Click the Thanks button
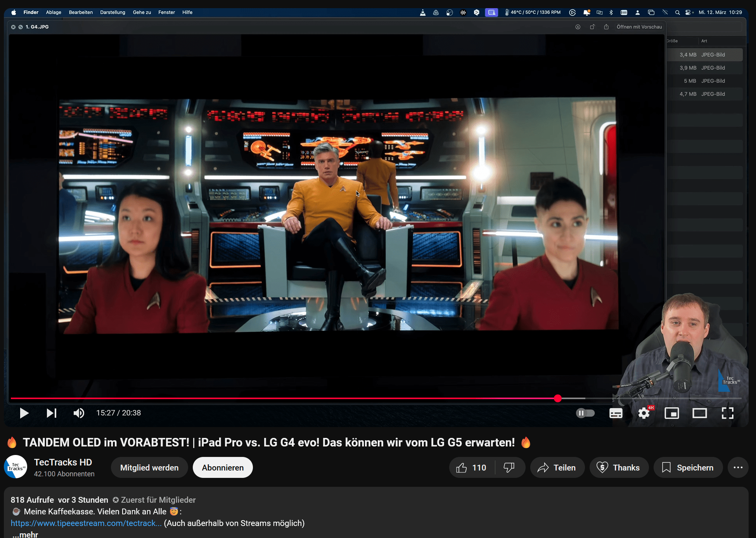The height and width of the screenshot is (538, 756). point(619,467)
